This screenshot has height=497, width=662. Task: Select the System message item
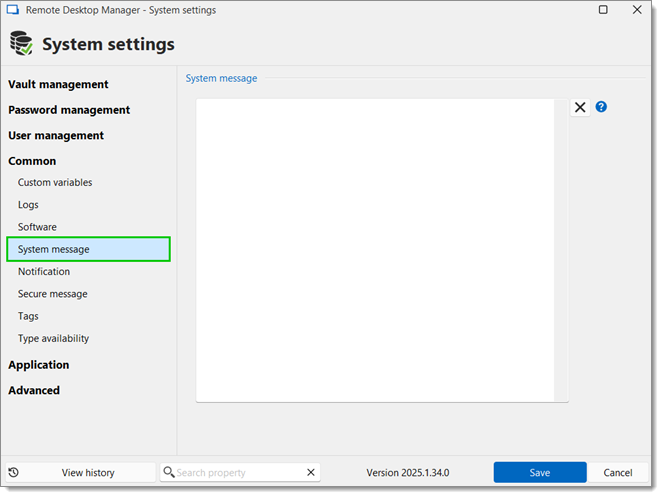point(89,249)
